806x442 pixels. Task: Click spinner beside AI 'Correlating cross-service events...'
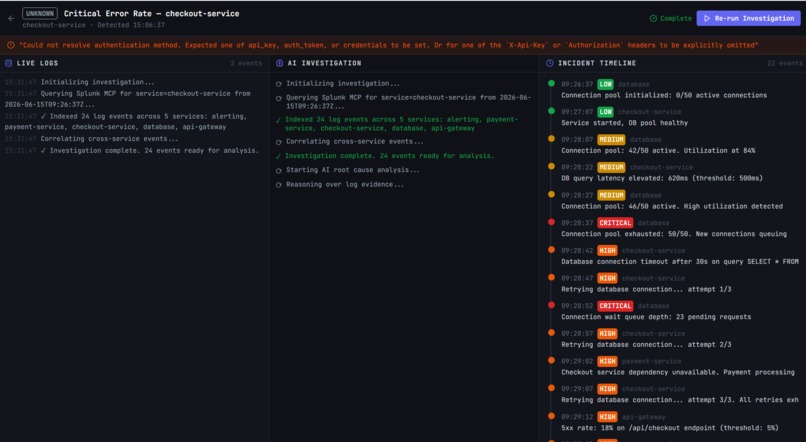point(279,142)
